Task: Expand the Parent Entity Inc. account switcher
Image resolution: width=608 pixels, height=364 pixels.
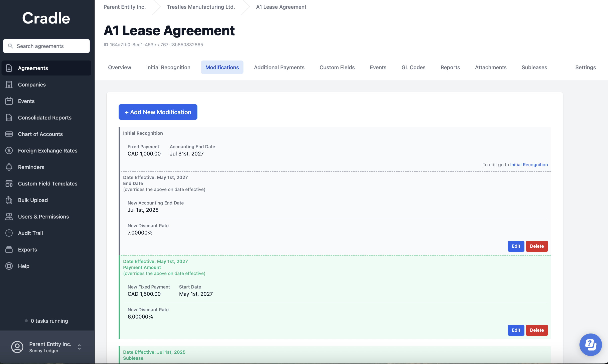Action: 79,347
